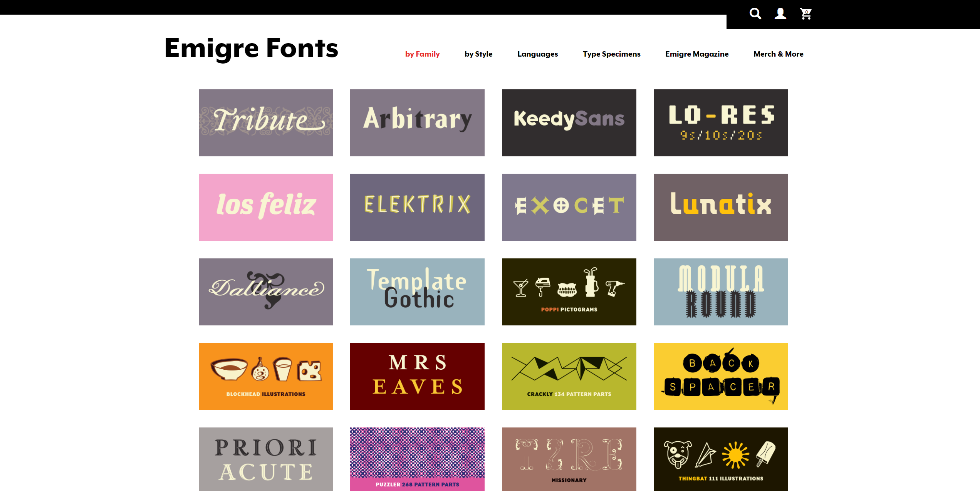The height and width of the screenshot is (491, 980).
Task: Open the Crackly 134 Pattern Parts tile
Action: [x=569, y=376]
